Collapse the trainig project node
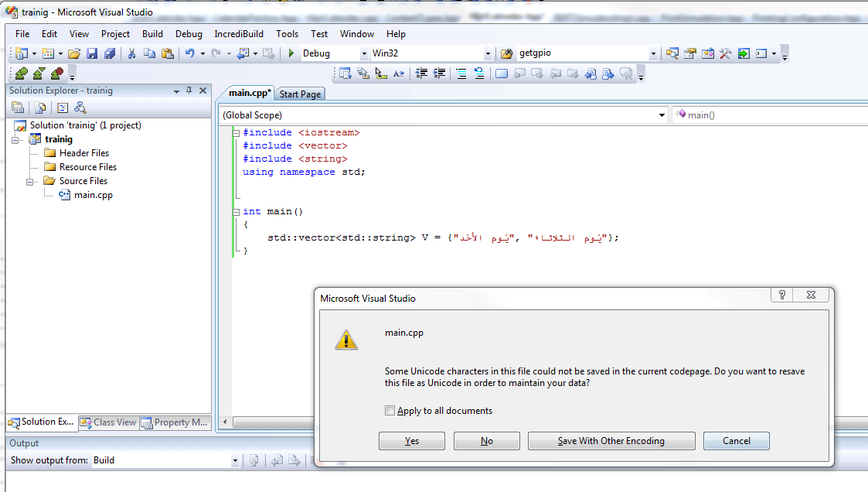868x492 pixels. (15, 139)
